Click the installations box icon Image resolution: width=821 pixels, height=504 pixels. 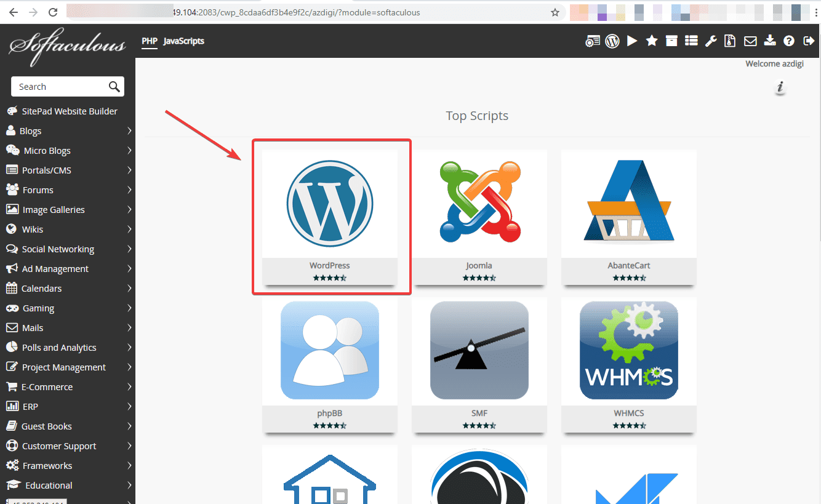coord(671,41)
